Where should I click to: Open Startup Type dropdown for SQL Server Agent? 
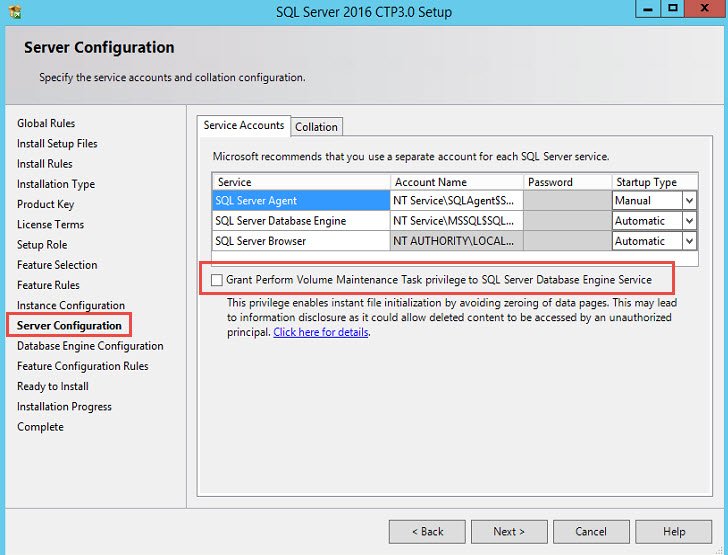689,201
